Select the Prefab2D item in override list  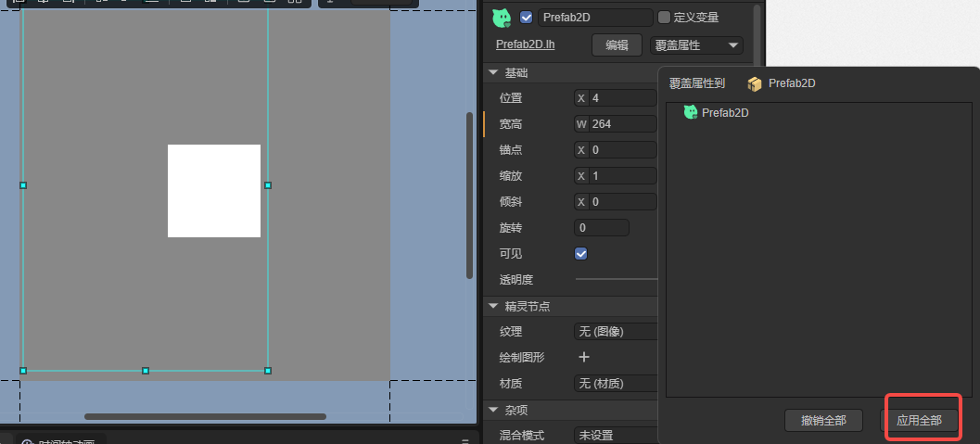[724, 113]
